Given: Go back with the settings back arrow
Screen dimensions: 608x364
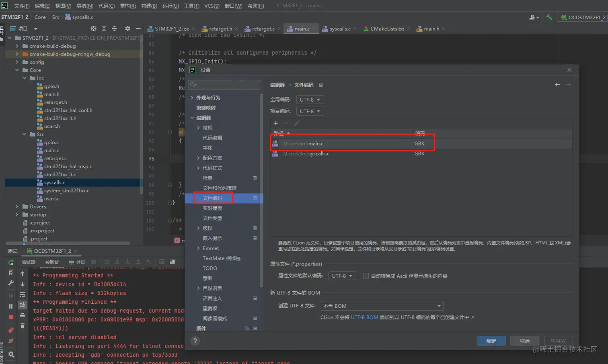Looking at the screenshot, I should [x=557, y=85].
